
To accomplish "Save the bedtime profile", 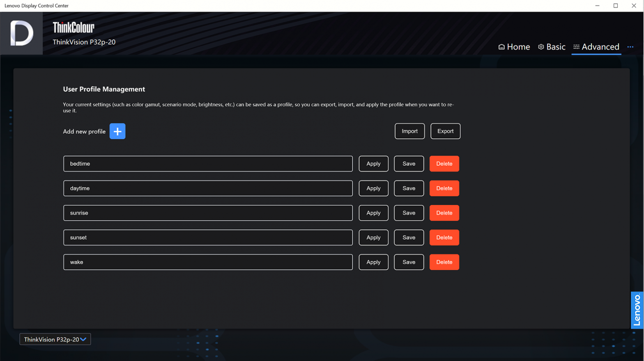I will 409,164.
